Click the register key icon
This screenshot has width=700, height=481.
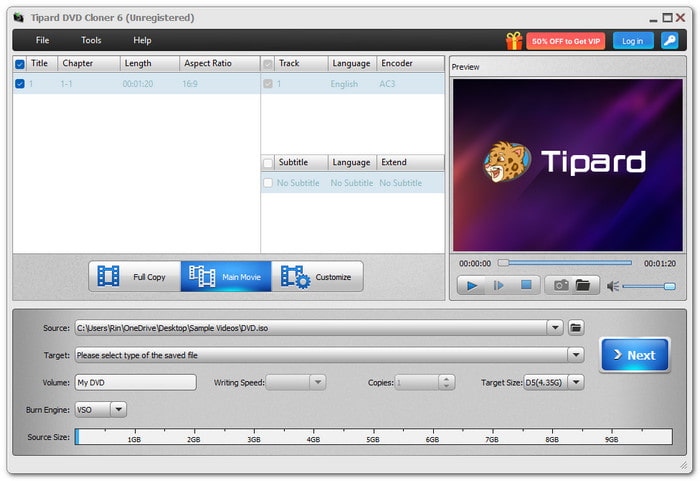670,41
